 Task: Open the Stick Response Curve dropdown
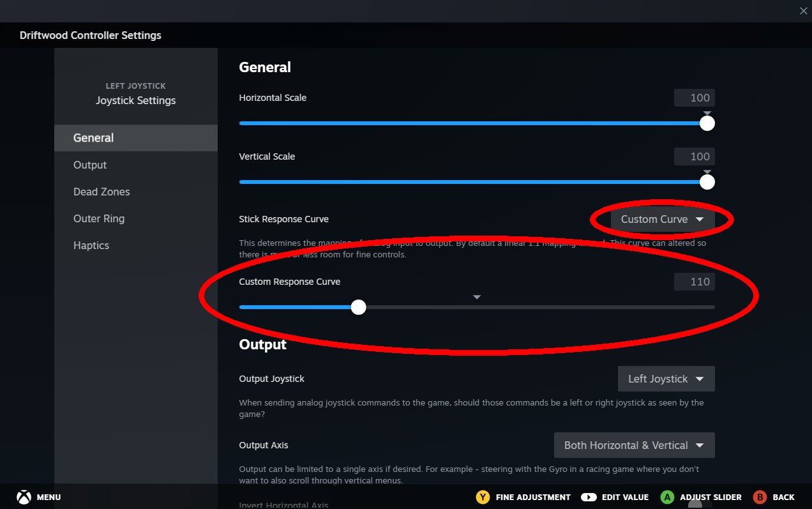tap(662, 219)
